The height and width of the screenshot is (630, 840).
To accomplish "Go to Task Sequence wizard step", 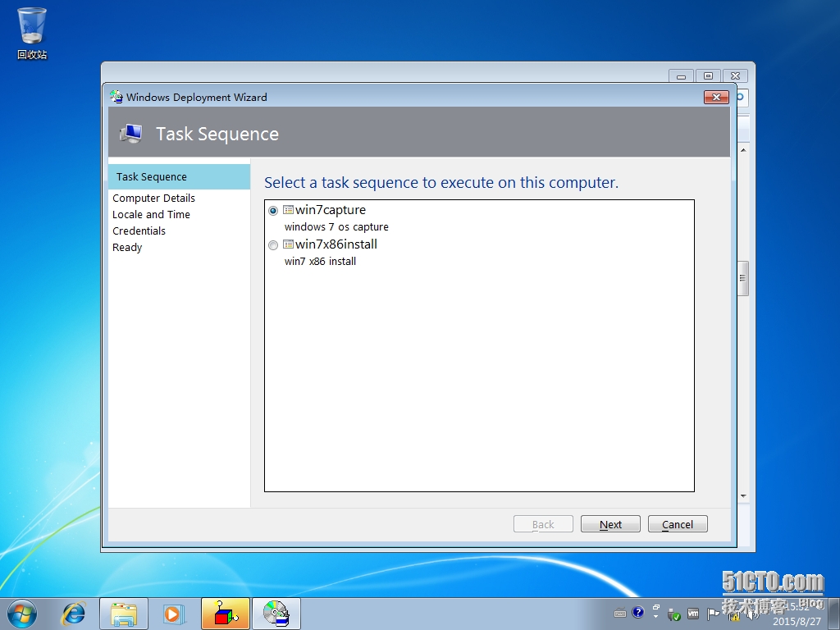I will coord(179,177).
